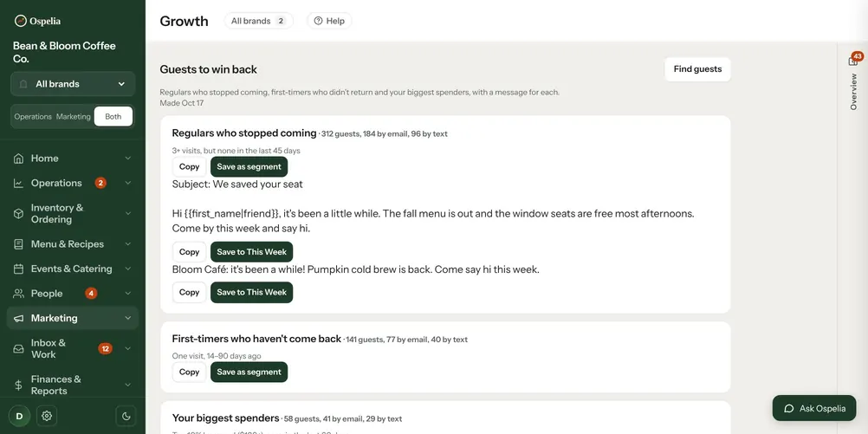Viewport: 868px width, 434px height.
Task: Click the Ospelia logo icon
Action: [21, 21]
